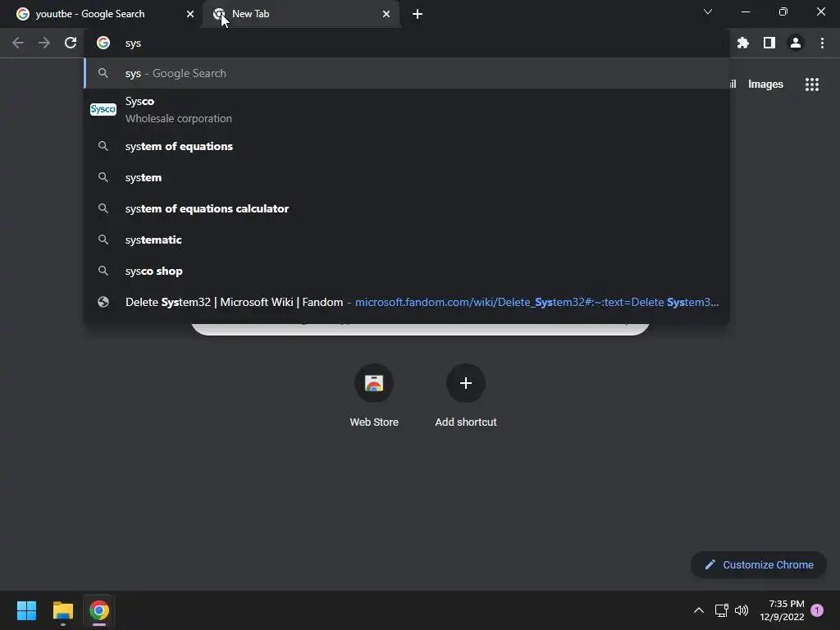Open the Web Store shortcut
Viewport: 840px width, 630px height.
tap(374, 395)
